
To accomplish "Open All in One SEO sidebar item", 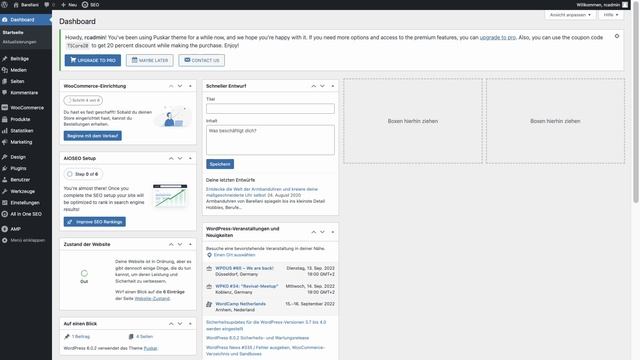I will [x=26, y=214].
